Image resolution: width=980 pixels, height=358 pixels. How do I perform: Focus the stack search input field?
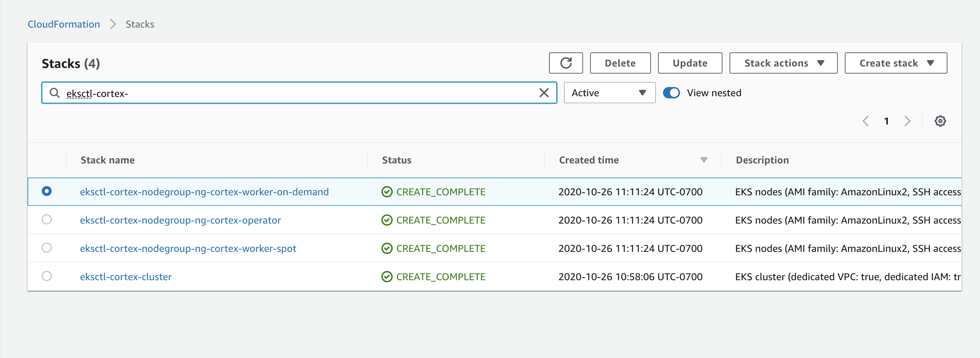(297, 93)
